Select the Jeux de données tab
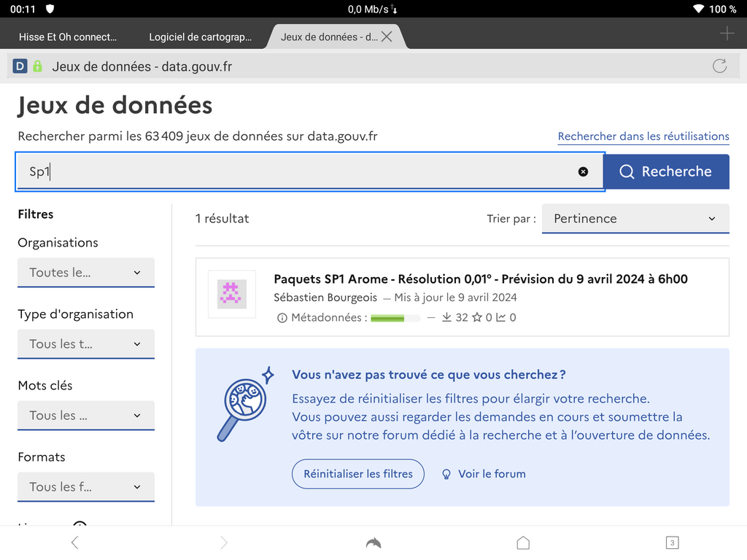Viewport: 747px width, 560px height. tap(329, 37)
